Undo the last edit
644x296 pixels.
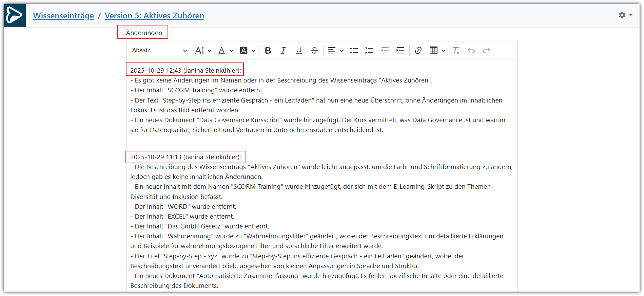click(471, 51)
